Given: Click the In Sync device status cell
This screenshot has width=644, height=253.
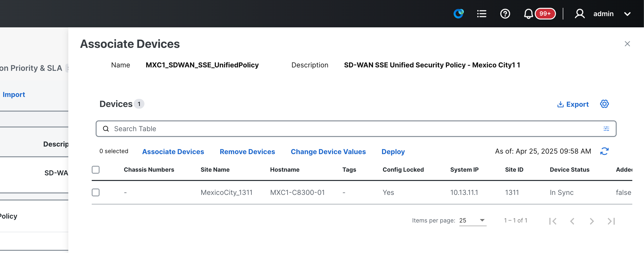Looking at the screenshot, I should coord(561,192).
